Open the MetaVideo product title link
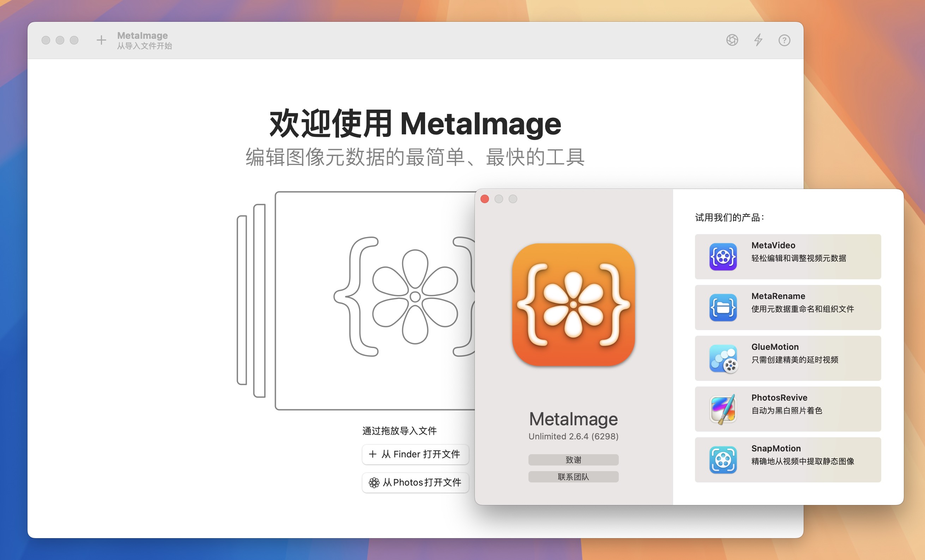925x560 pixels. point(773,245)
